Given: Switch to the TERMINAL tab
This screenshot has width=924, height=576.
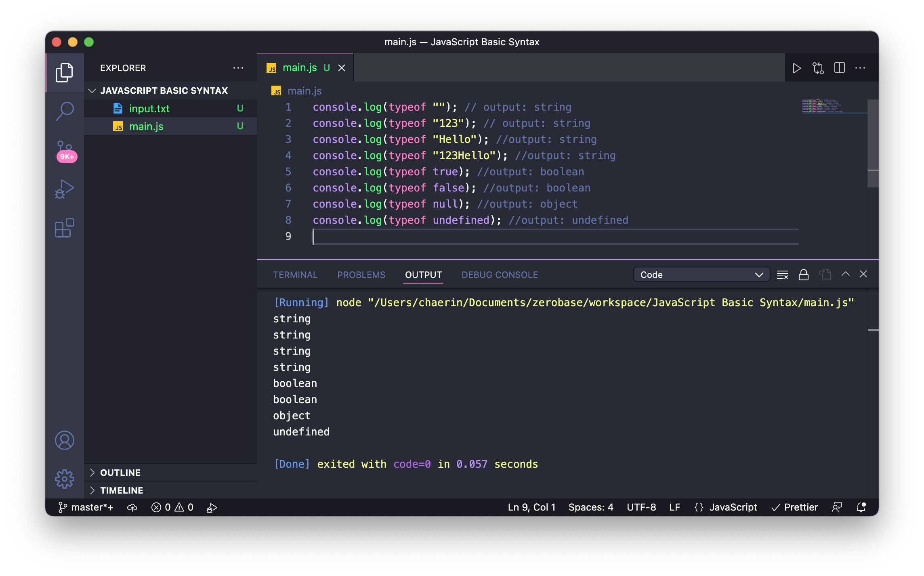Looking at the screenshot, I should [295, 275].
